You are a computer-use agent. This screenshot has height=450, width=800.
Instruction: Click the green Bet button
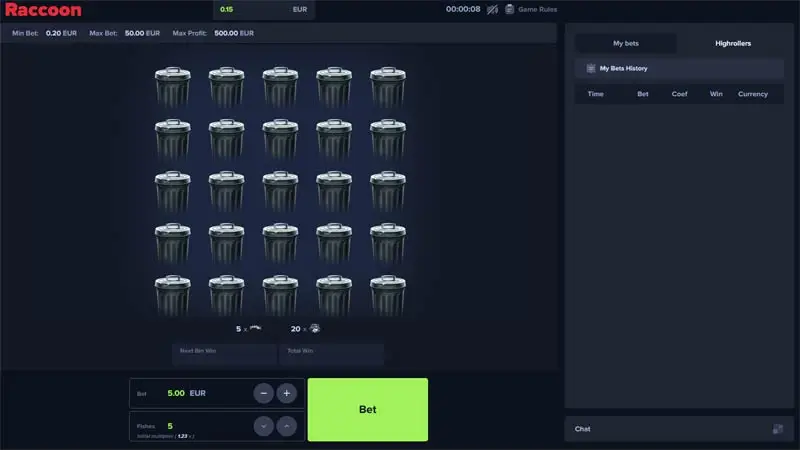tap(368, 409)
